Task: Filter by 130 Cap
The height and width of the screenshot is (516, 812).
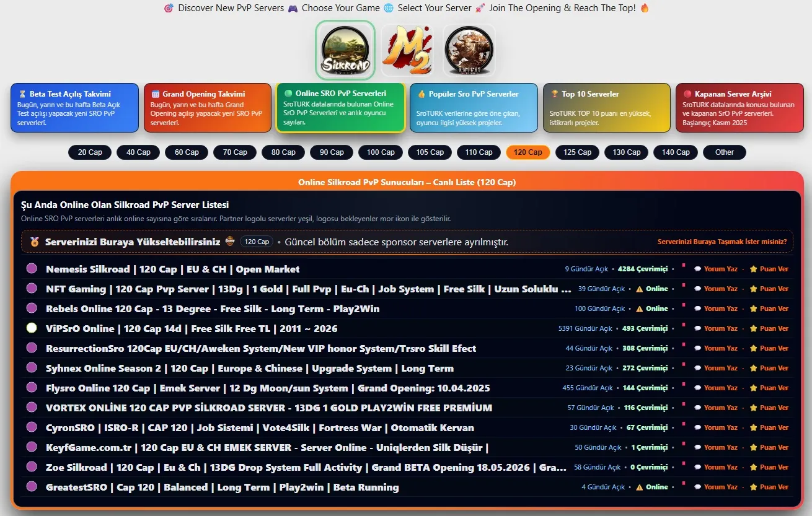Action: click(627, 152)
